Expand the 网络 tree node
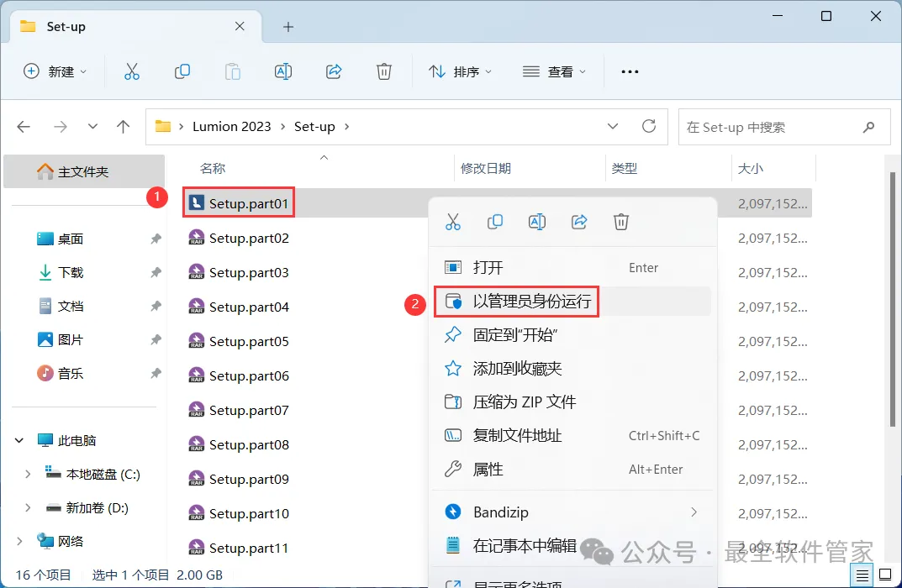902x588 pixels. click(x=19, y=541)
